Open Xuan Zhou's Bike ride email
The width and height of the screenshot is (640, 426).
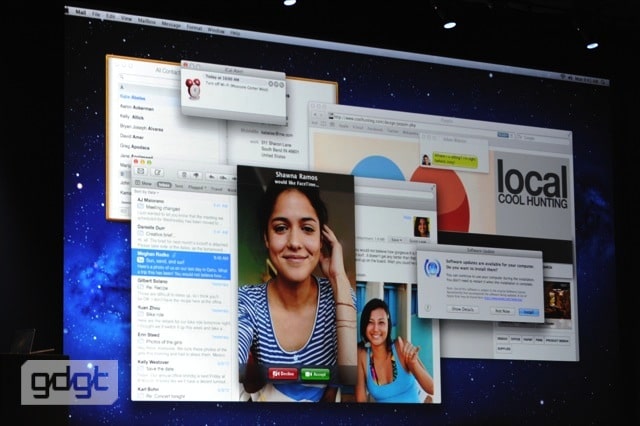coord(182,318)
